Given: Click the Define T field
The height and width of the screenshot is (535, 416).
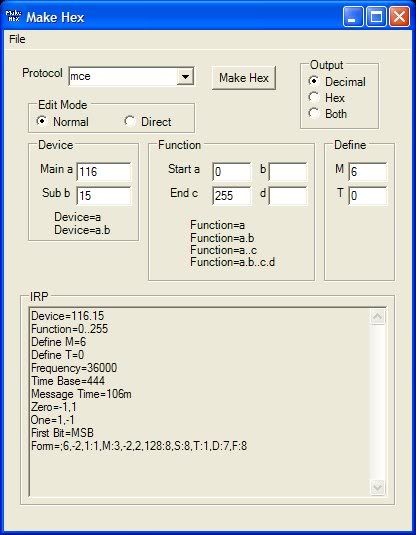Looking at the screenshot, I should point(368,196).
